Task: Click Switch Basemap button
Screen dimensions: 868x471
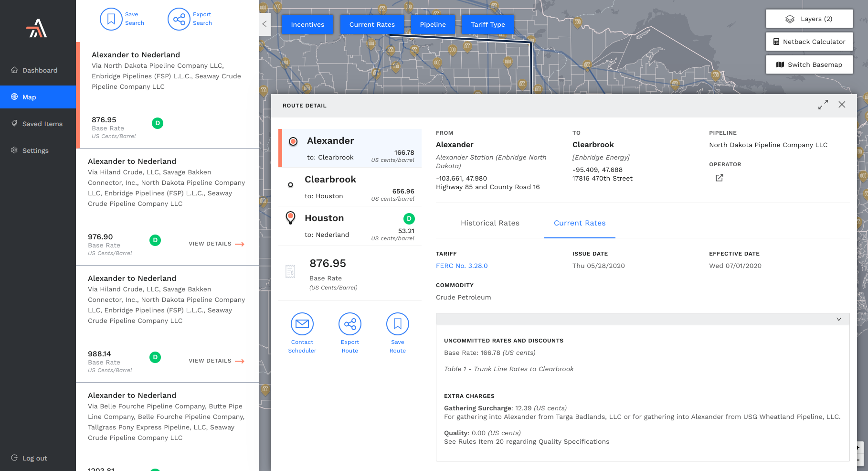Action: click(809, 64)
